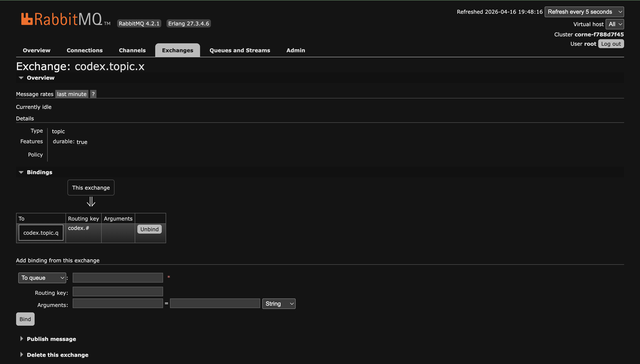This screenshot has height=364, width=640.
Task: Click the durable true feature value
Action: click(82, 142)
